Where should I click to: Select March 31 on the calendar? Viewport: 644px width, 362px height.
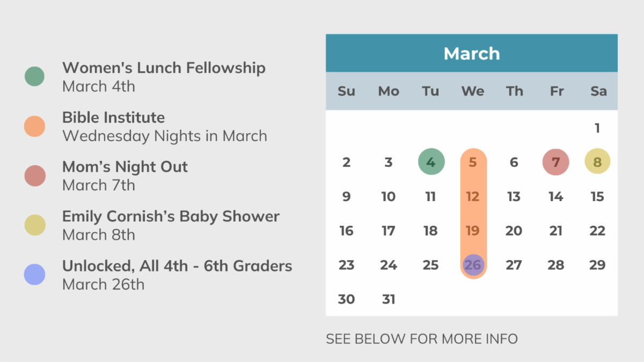pos(388,299)
